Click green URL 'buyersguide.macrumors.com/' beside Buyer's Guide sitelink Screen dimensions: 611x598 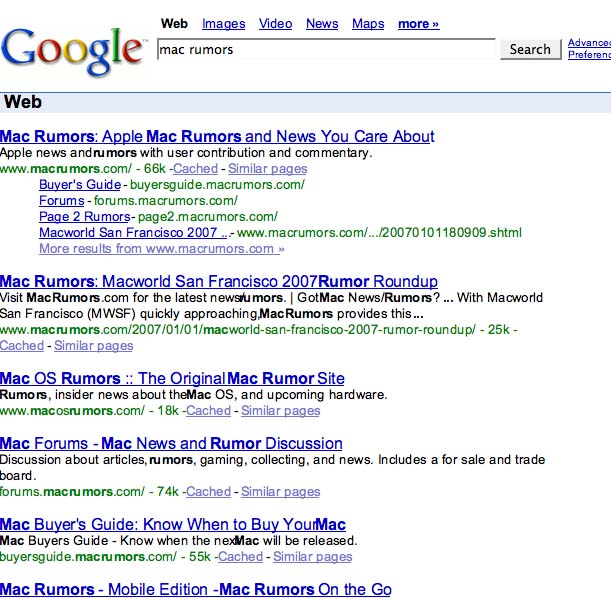tap(217, 185)
